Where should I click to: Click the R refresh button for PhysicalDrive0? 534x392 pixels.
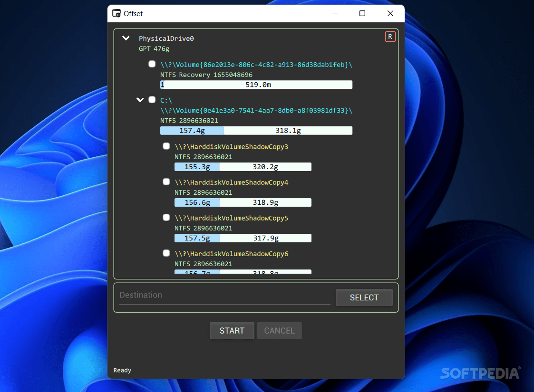pyautogui.click(x=390, y=37)
